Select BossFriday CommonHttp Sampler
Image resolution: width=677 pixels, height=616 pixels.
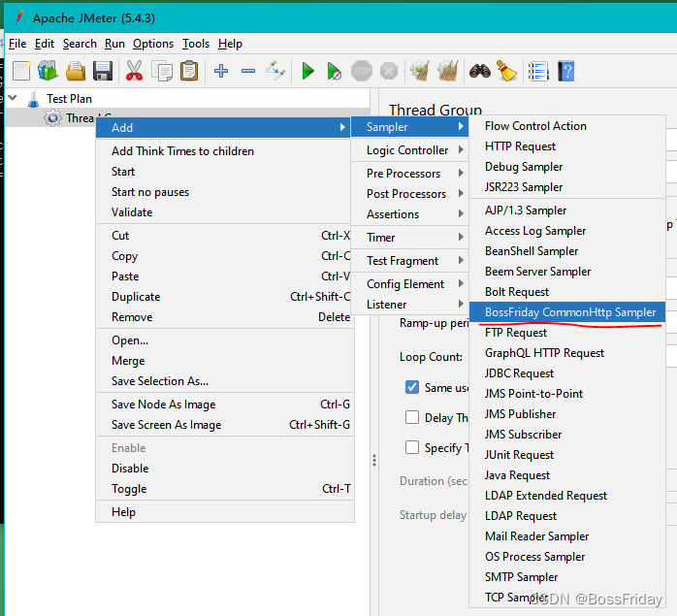point(566,312)
